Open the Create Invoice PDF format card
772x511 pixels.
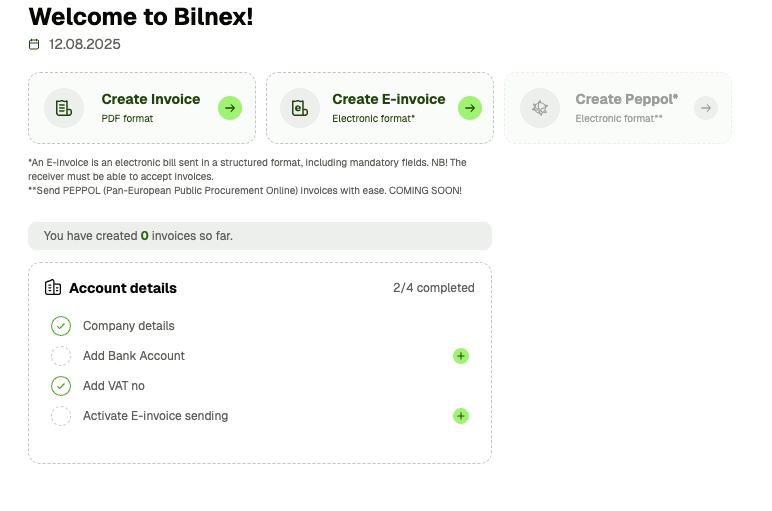tap(142, 108)
